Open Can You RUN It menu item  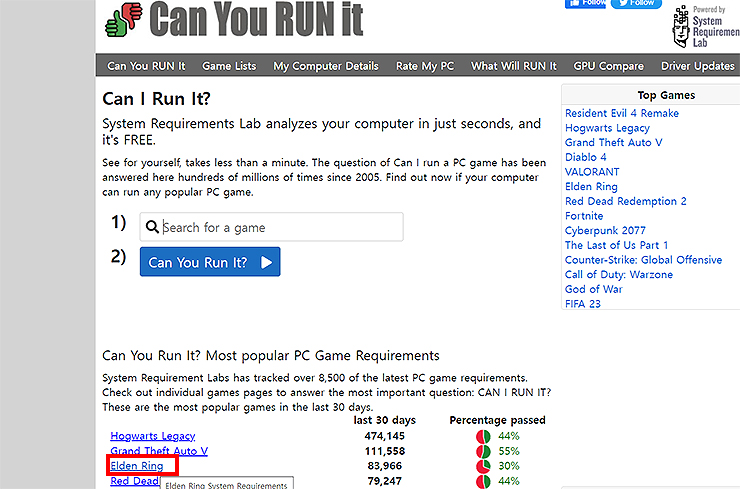click(146, 66)
